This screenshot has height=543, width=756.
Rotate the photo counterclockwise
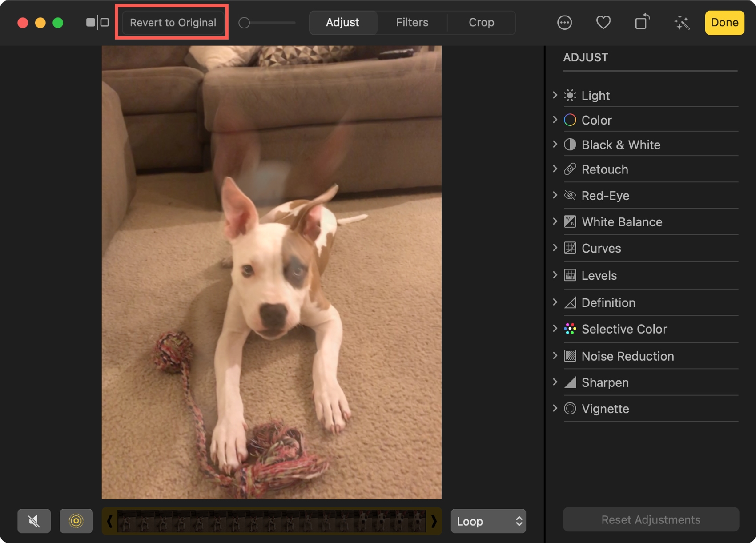642,22
